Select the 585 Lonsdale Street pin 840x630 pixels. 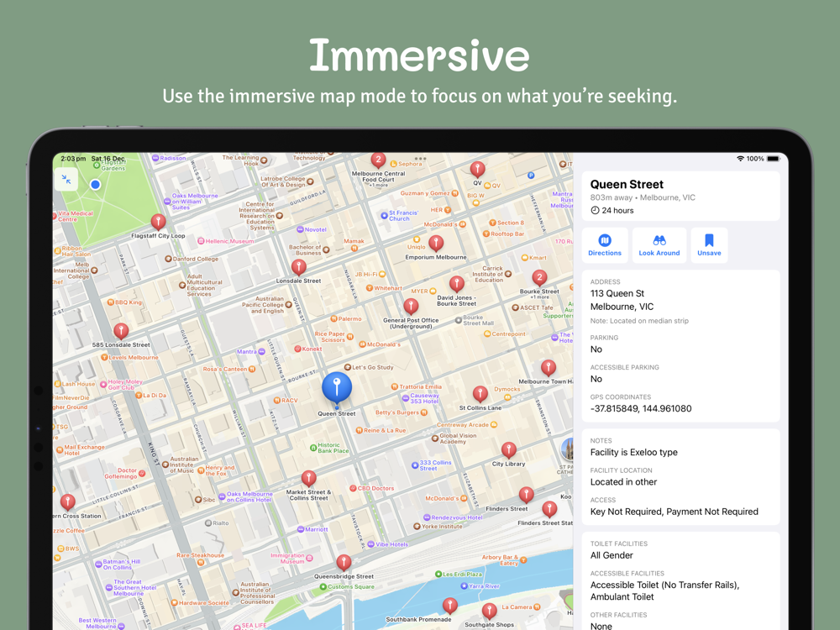click(121, 331)
